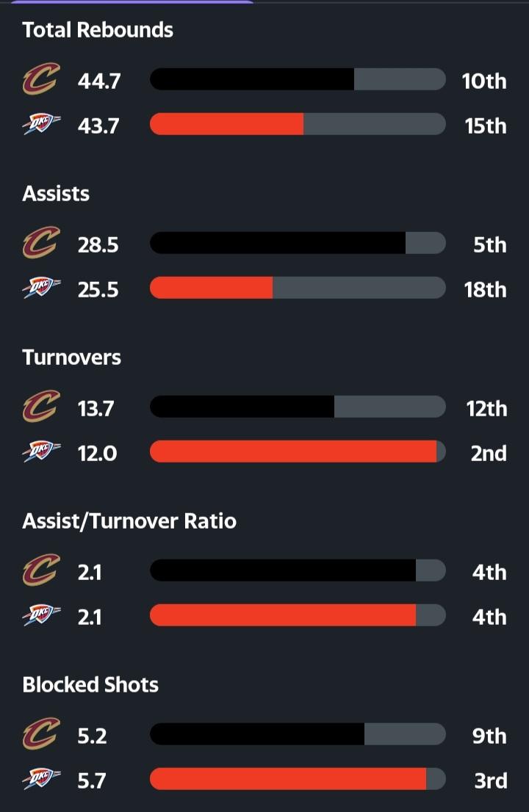Select the Total Rebounds heading
Image resolution: width=529 pixels, height=812 pixels.
coord(98,30)
